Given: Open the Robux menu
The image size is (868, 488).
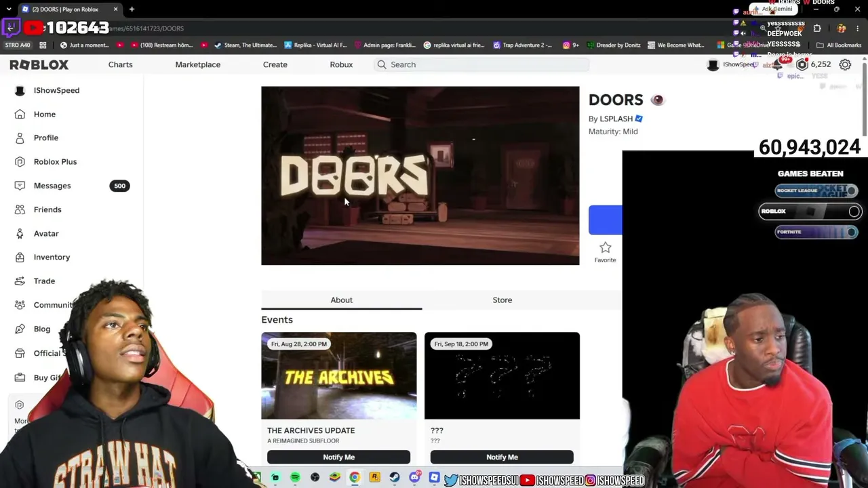Looking at the screenshot, I should [x=341, y=64].
